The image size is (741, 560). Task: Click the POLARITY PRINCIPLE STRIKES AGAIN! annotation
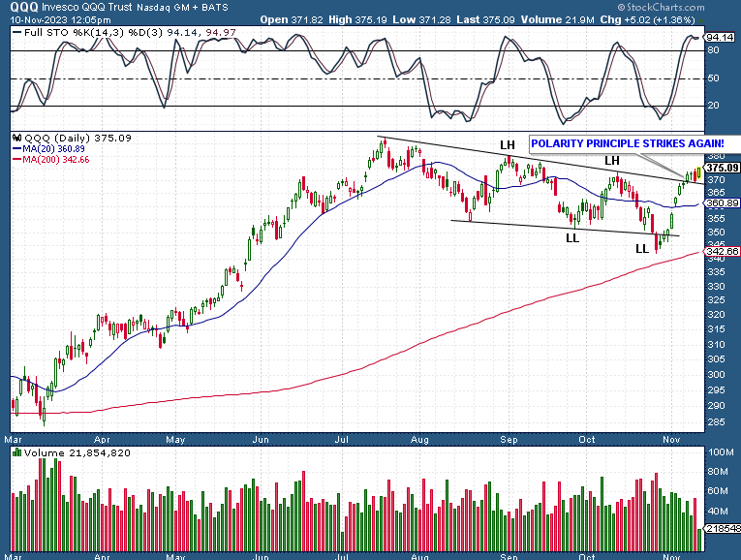[628, 143]
